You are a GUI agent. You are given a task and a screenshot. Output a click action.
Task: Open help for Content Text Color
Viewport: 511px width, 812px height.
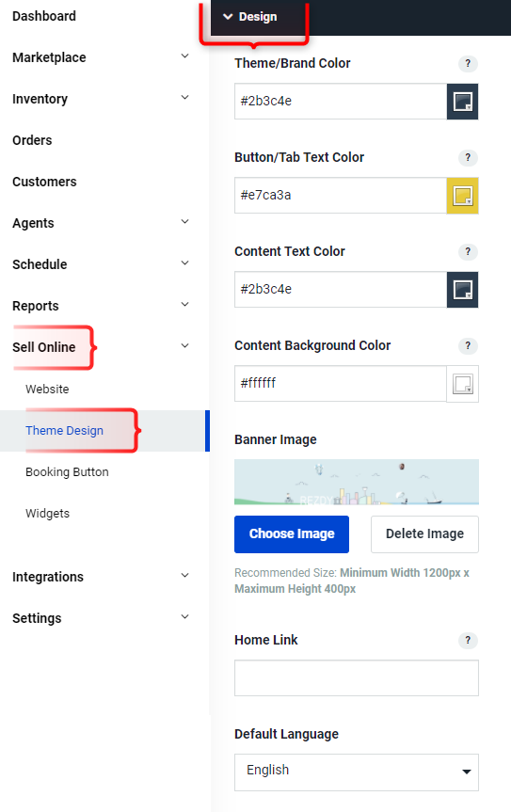pos(468,251)
